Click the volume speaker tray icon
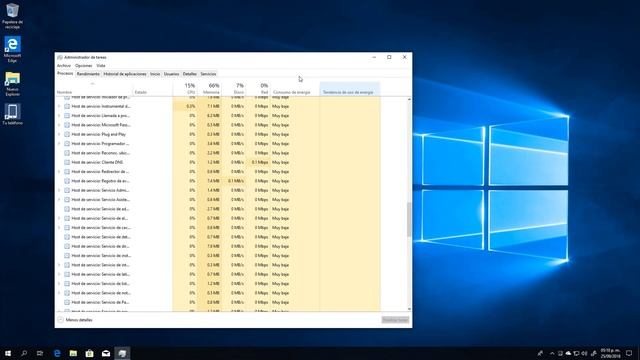The width and height of the screenshot is (640, 360). pyautogui.click(x=584, y=353)
